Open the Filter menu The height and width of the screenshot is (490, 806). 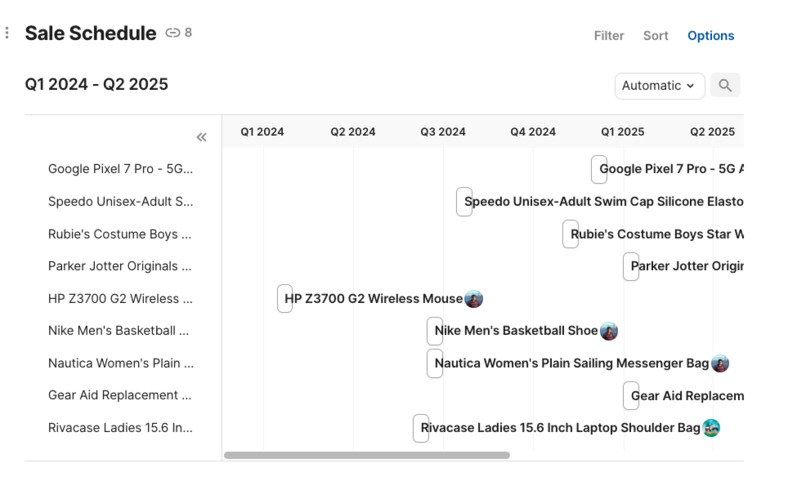(609, 35)
